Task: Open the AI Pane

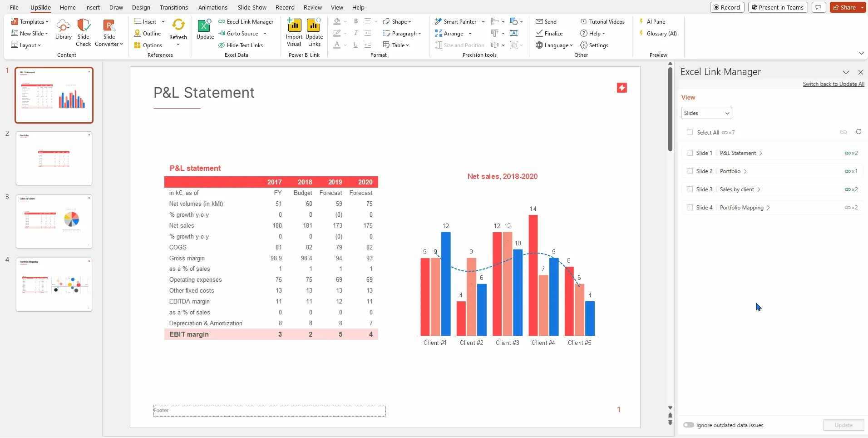Action: coord(652,22)
